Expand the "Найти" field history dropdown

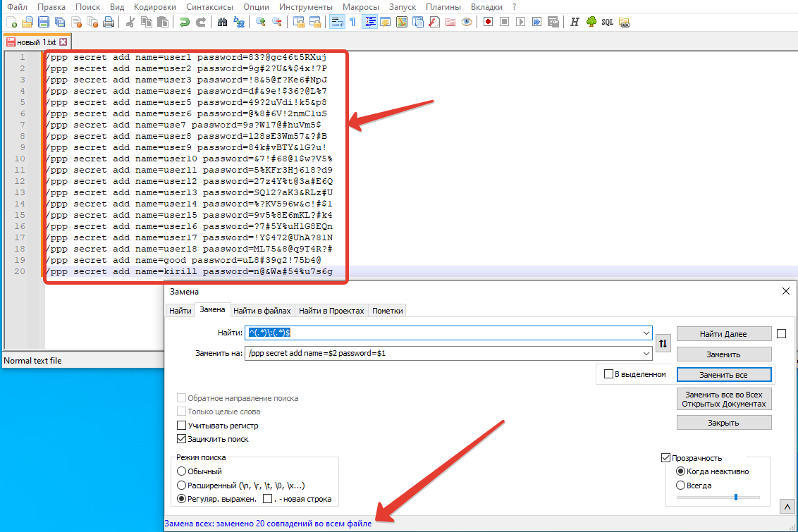[x=646, y=333]
